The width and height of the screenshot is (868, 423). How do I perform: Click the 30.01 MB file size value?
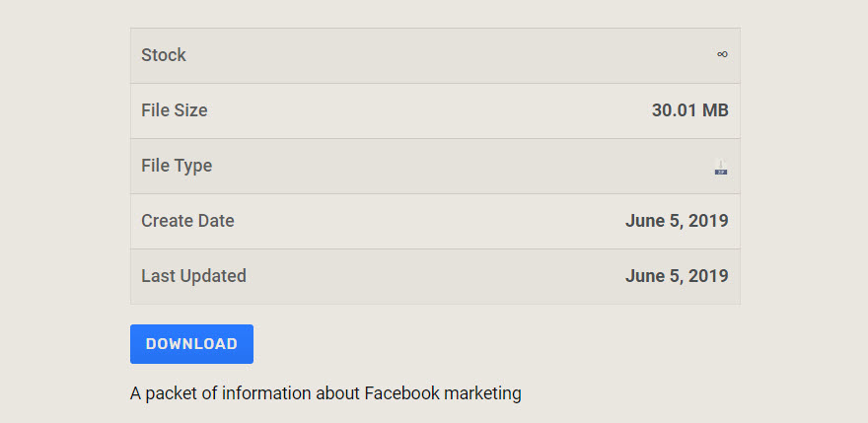coord(689,110)
